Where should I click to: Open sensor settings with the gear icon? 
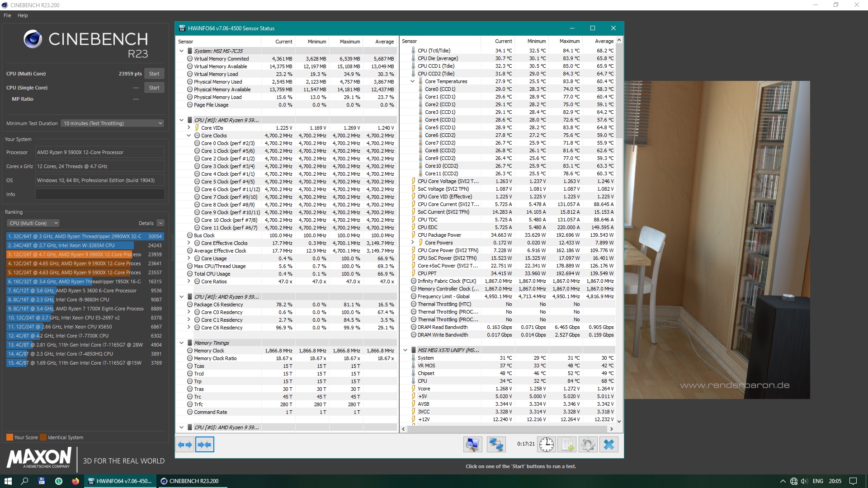pos(588,445)
